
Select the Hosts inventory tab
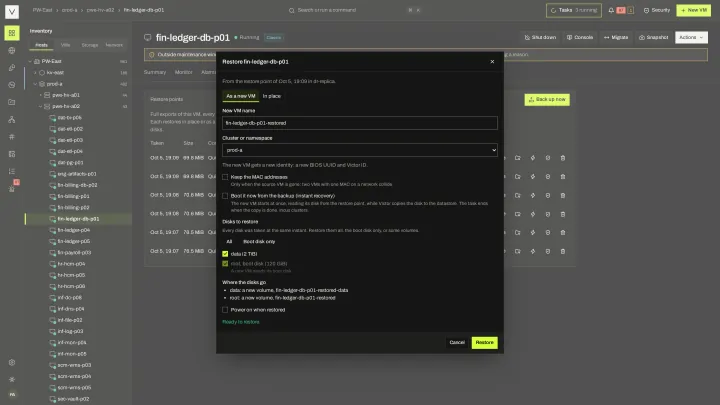click(42, 45)
